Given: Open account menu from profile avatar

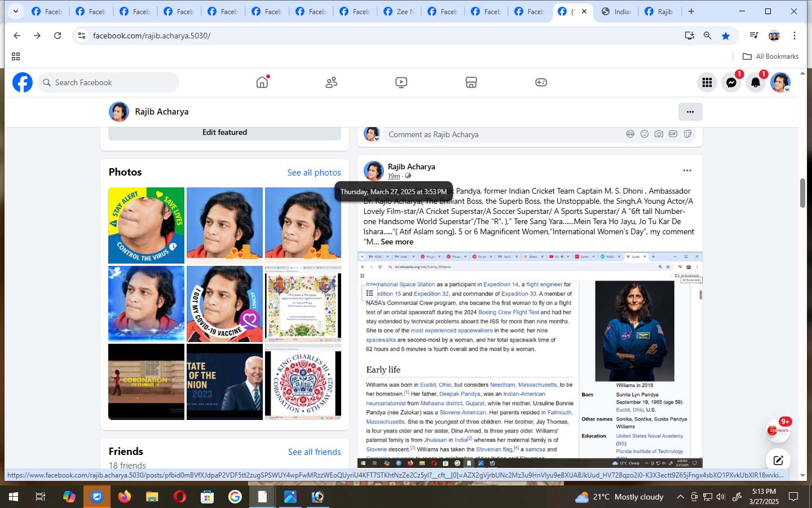Looking at the screenshot, I should pyautogui.click(x=780, y=82).
